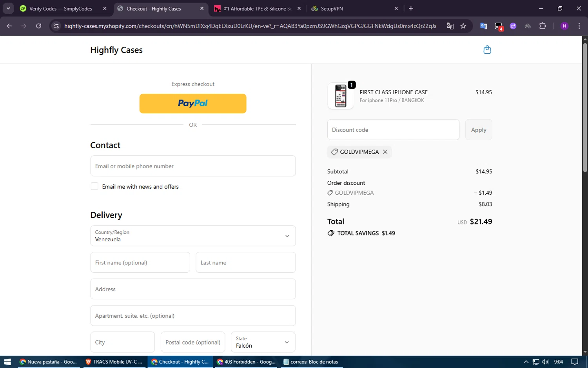Open the Windows Start menu

click(x=7, y=362)
